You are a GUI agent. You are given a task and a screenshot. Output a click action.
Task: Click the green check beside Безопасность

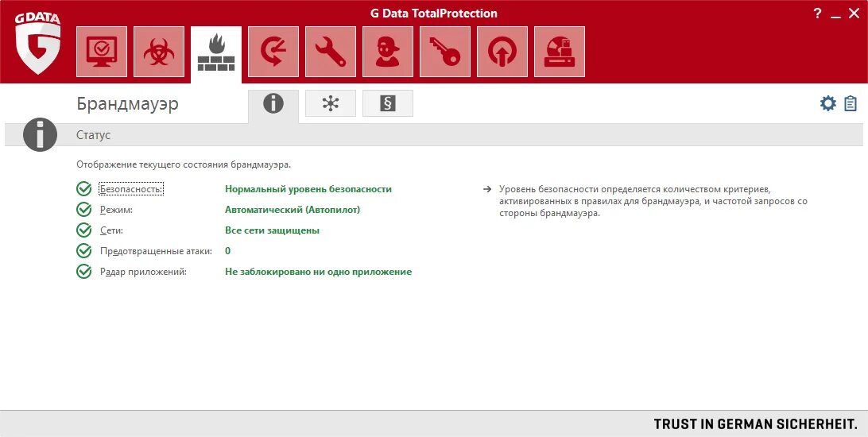coord(83,189)
